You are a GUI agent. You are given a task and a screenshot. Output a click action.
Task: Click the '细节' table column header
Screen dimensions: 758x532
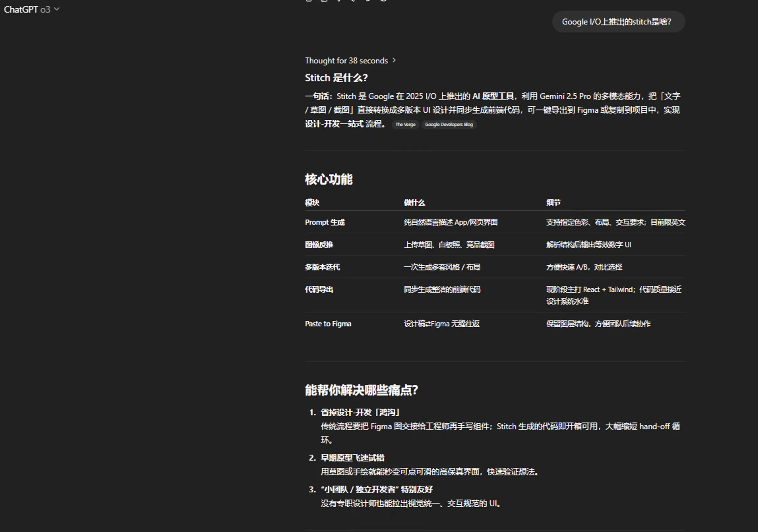click(553, 202)
